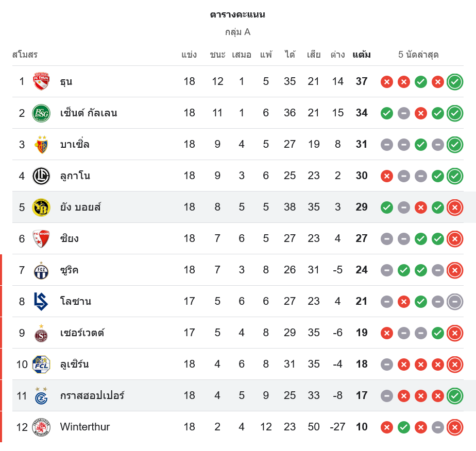Click the FC Luzern club logo

pos(41,365)
